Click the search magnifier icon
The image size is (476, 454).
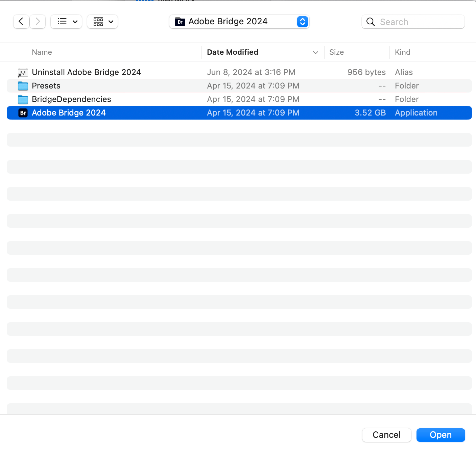[371, 22]
